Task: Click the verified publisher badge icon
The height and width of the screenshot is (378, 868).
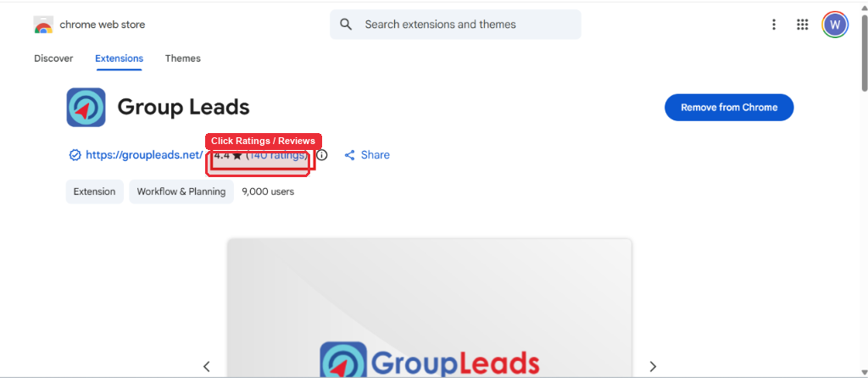Action: [75, 155]
